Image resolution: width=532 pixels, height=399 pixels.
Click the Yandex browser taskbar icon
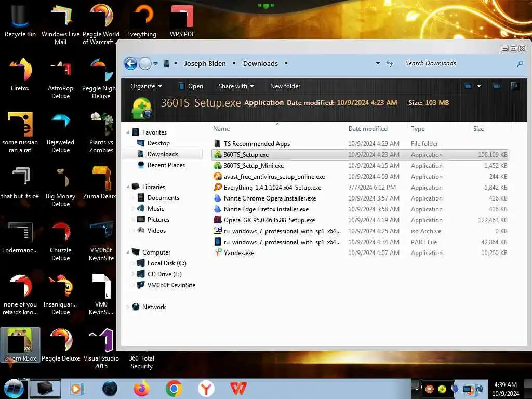point(206,389)
